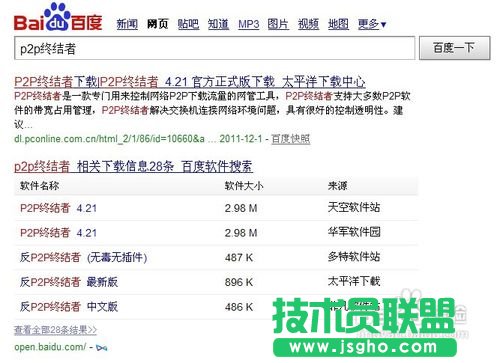Open P2P终结者 4.21 from 华军软件园
500x363 pixels.
[58, 233]
